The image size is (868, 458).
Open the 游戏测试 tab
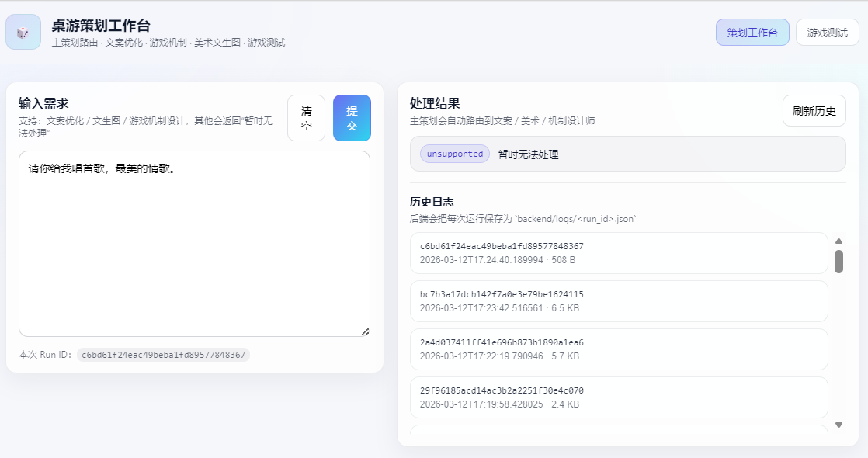point(827,33)
